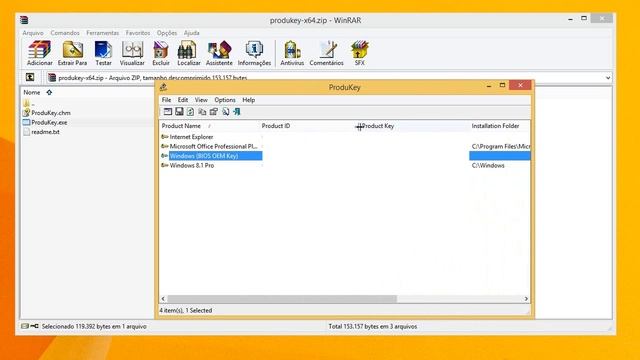This screenshot has width=640, height=360.
Task: Open the Opções menu in WinRAR
Action: coord(167,33)
